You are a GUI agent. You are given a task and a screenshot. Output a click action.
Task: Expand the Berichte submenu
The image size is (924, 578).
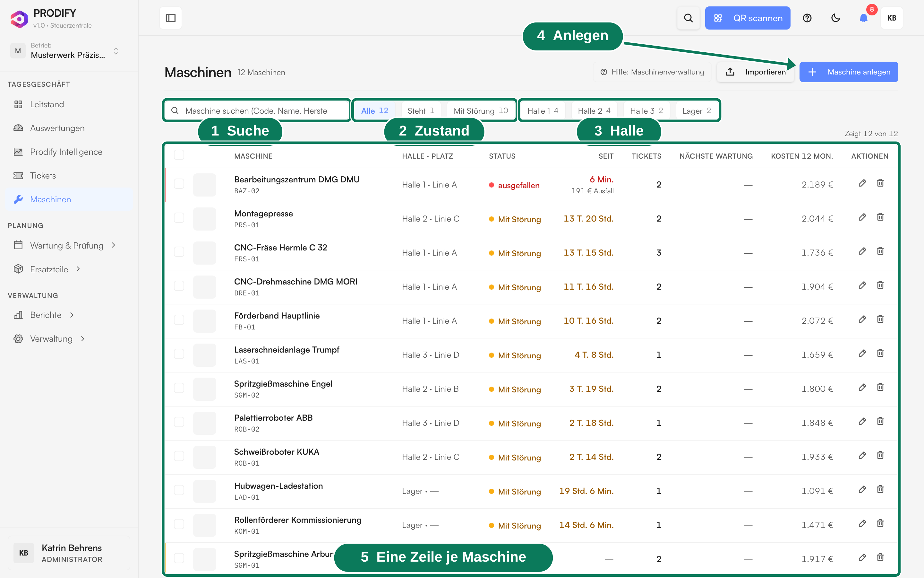(x=69, y=315)
